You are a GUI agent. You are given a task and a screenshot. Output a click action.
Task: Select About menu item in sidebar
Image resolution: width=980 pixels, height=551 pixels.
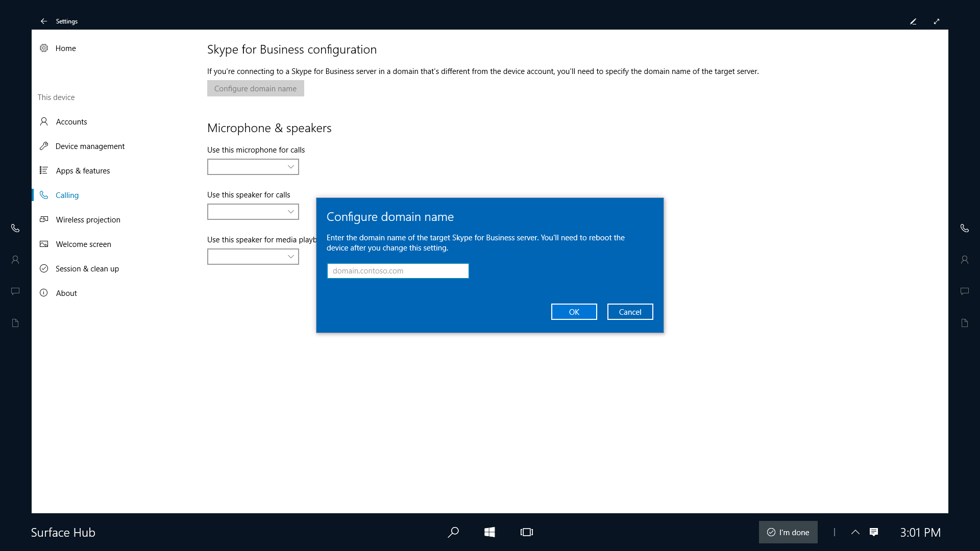(x=66, y=293)
